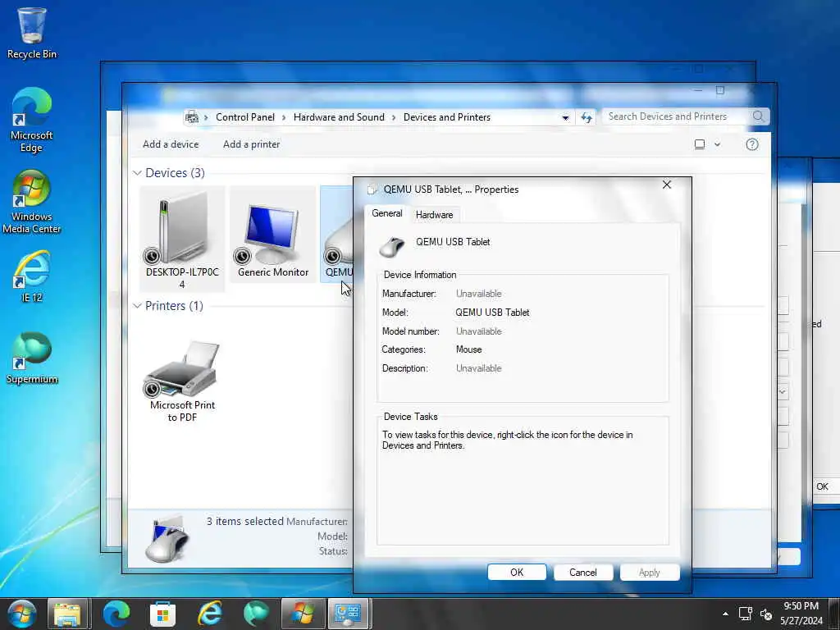Expand the arrow after Control Panel breadcrumb

pyautogui.click(x=285, y=117)
